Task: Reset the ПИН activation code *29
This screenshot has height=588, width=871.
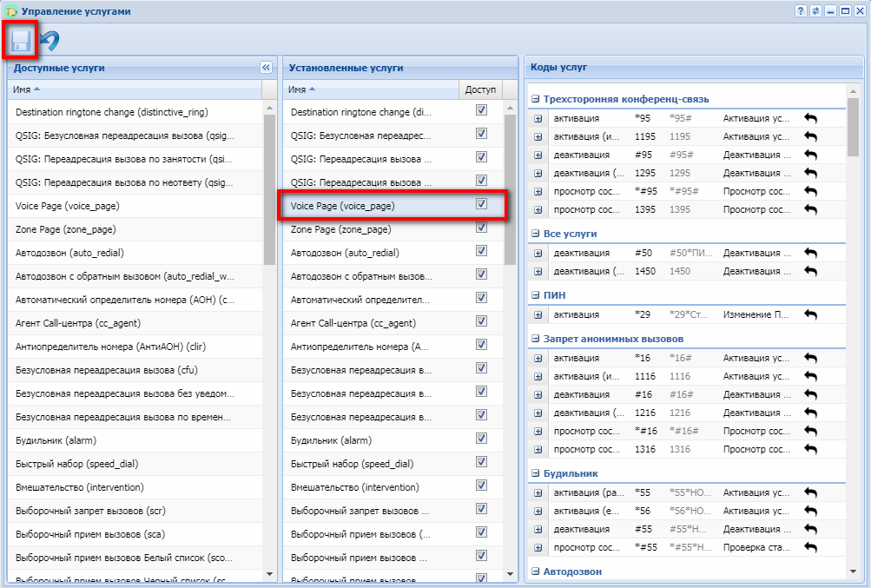Action: point(810,314)
